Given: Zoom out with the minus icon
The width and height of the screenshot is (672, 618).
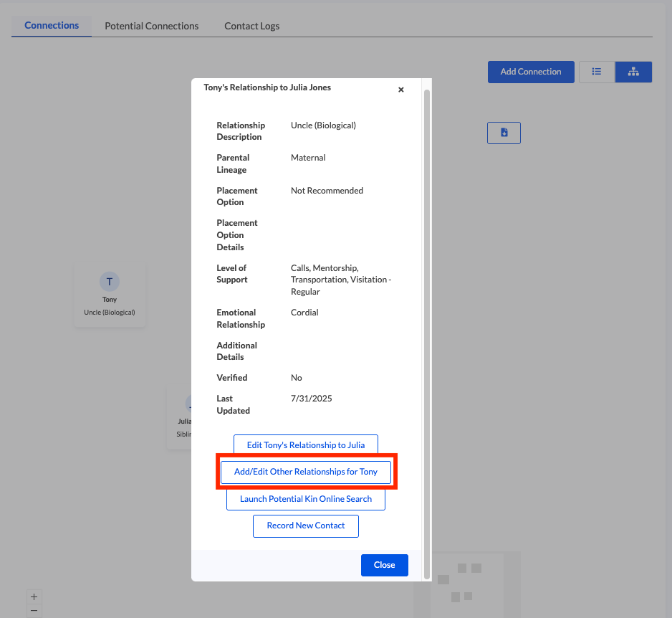Looking at the screenshot, I should pyautogui.click(x=34, y=611).
